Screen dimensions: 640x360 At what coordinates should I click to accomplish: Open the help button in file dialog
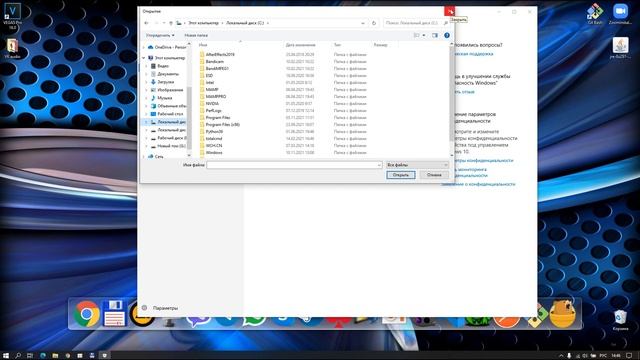447,36
